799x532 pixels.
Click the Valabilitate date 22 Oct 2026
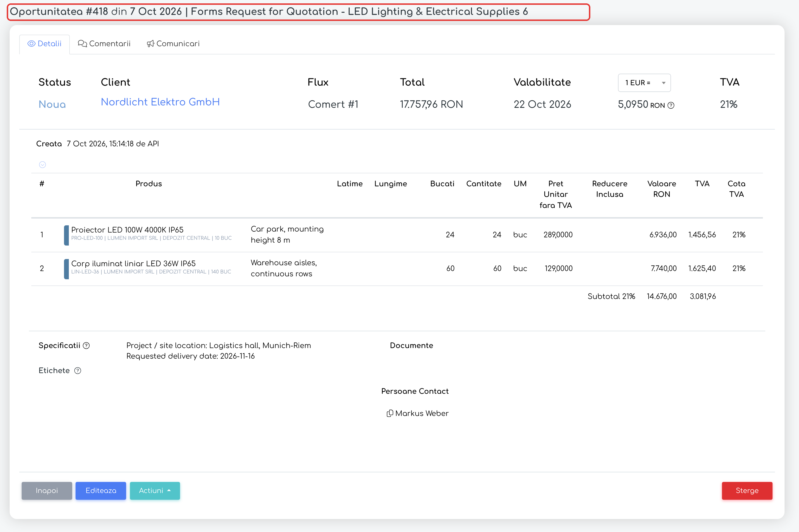pos(542,104)
